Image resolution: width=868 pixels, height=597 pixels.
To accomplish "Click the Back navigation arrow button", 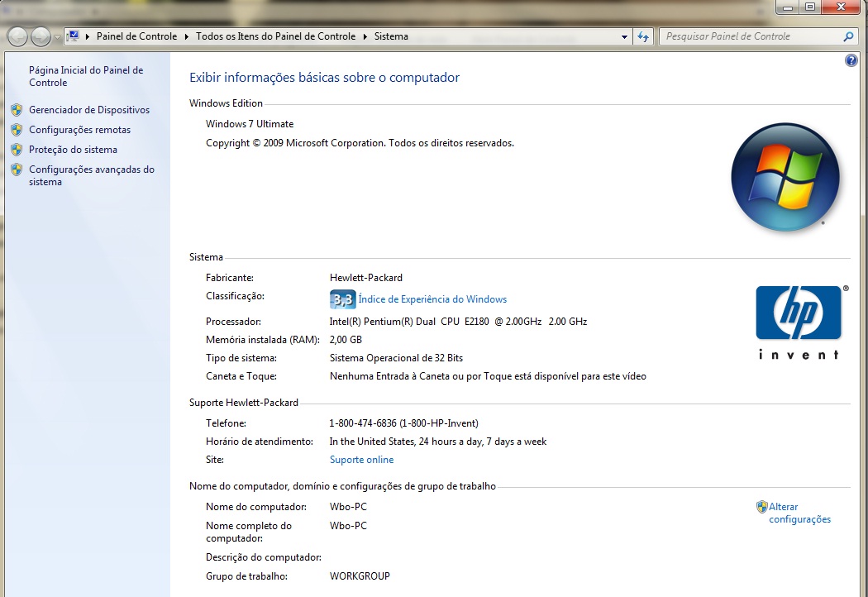I will point(17,36).
